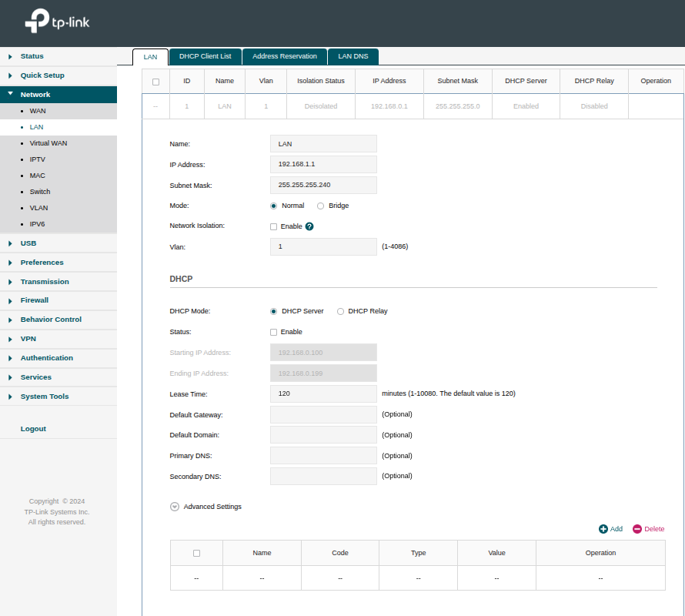Expand the USB menu

58,243
